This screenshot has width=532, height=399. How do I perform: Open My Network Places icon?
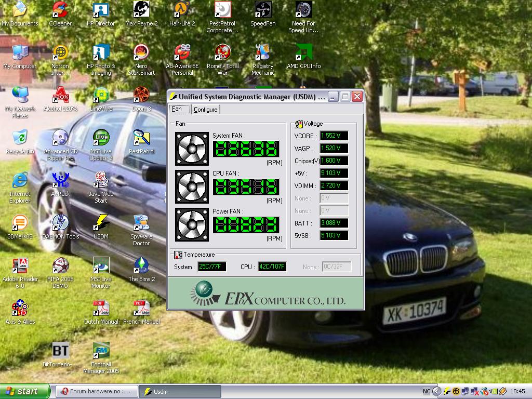20,102
